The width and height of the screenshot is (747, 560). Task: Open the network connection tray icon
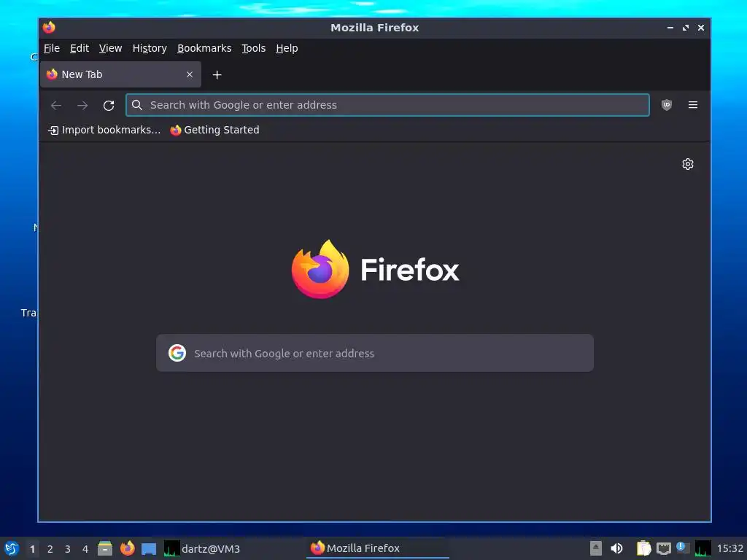(663, 548)
